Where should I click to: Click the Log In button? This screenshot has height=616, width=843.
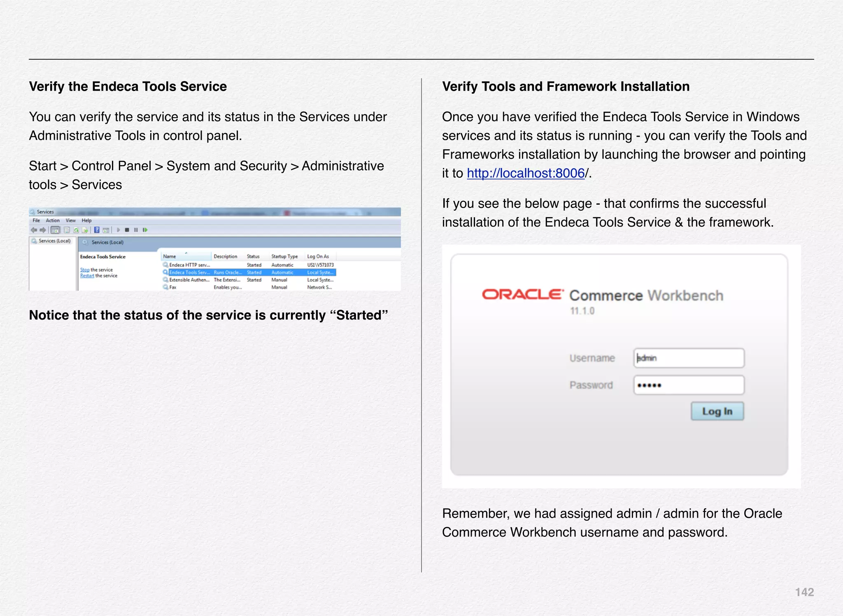[717, 411]
